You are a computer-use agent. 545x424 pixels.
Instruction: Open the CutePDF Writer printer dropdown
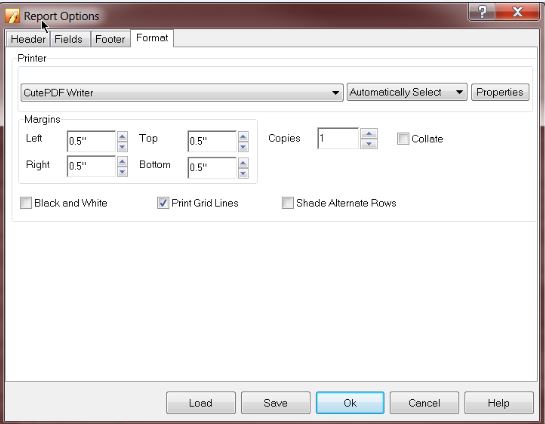coord(182,92)
